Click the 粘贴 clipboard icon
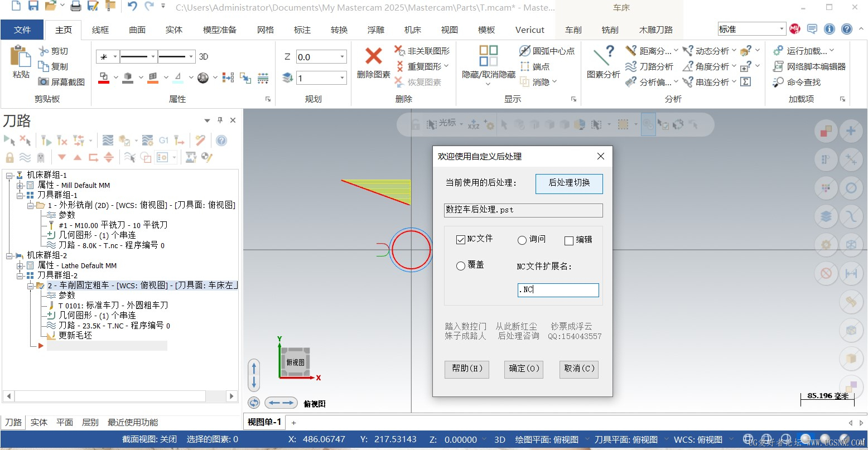 21,56
